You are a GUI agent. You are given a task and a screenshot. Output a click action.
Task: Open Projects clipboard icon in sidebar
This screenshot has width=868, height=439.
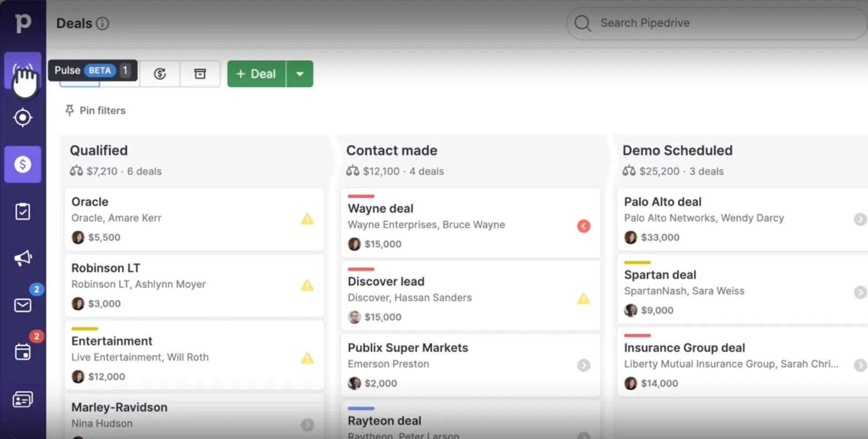point(23,211)
